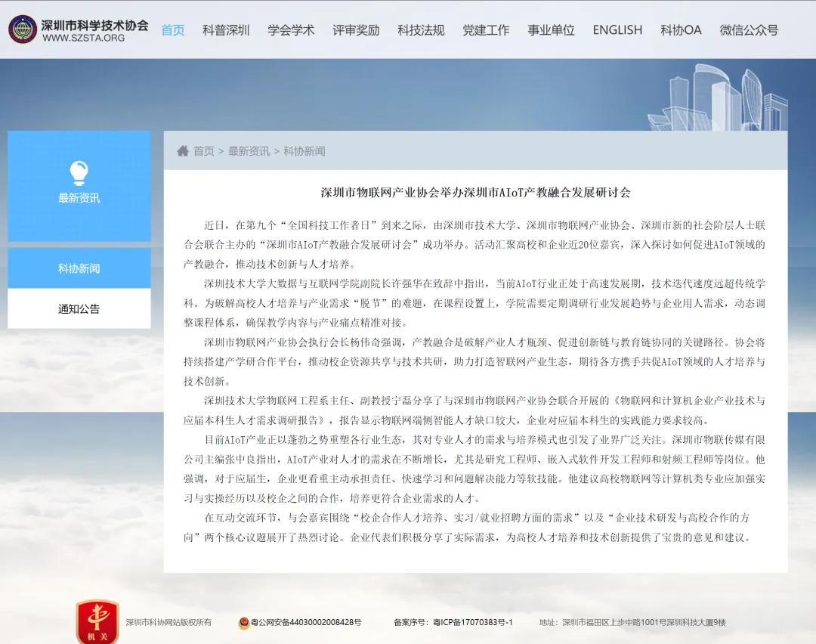Open the 粤公网安备44030002008428号 link
The width and height of the screenshot is (816, 644).
pos(306,622)
